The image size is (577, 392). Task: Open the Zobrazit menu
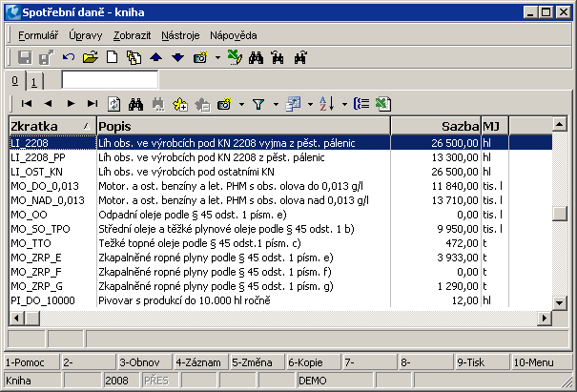pyautogui.click(x=132, y=35)
